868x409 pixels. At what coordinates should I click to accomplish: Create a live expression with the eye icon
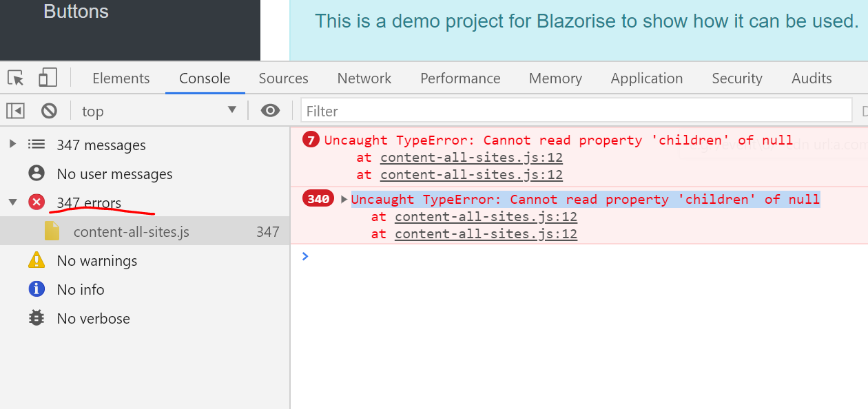270,110
